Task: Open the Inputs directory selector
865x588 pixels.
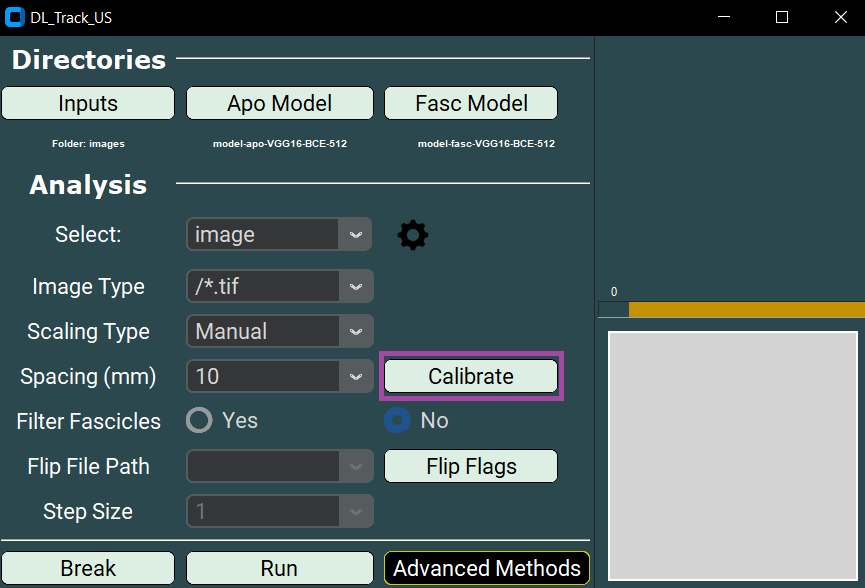Action: coord(87,102)
